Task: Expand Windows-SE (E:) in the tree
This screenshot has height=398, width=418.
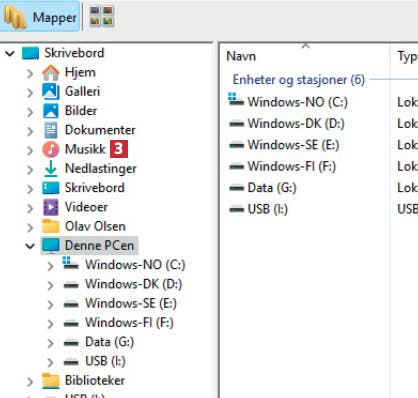Action: tap(50, 304)
